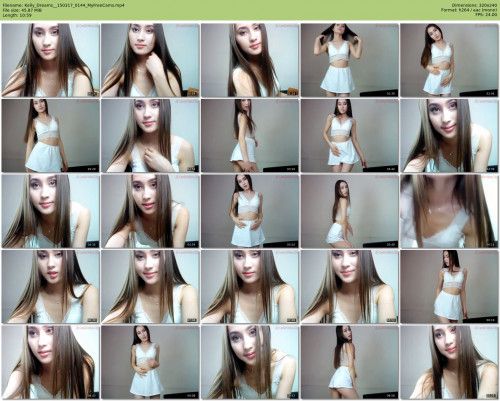Screen dimensions: 500x401
Task: Select the first thumbnail in the third row
Action: [51, 211]
